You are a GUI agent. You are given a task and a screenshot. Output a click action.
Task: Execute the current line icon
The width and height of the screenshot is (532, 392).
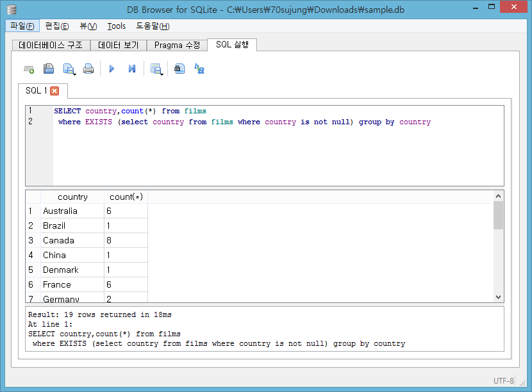[x=132, y=69]
